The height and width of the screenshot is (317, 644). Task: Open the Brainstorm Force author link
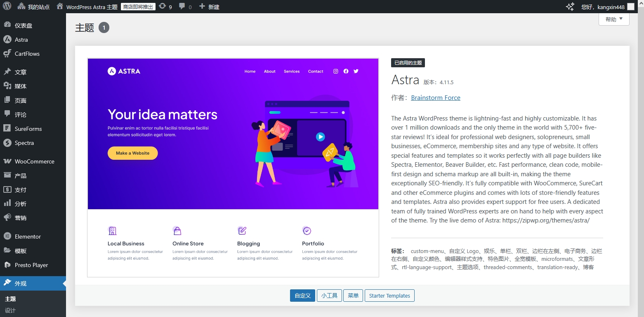pos(436,98)
